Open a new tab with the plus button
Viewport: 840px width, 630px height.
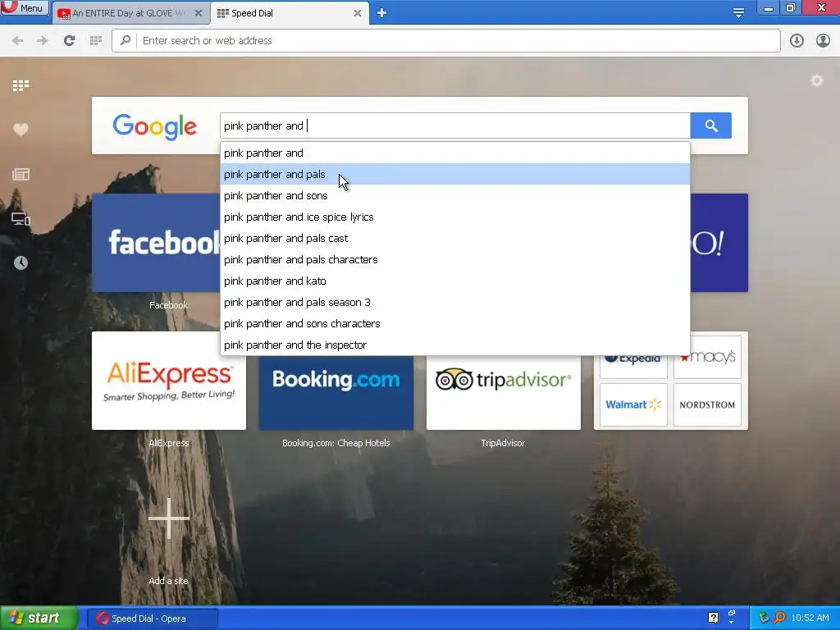(x=381, y=13)
